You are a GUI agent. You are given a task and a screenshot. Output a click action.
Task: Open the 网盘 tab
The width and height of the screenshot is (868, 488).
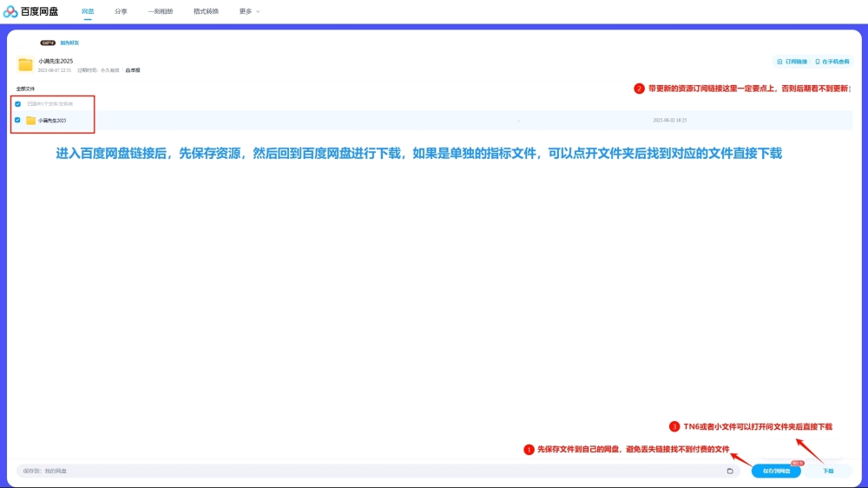(x=88, y=11)
